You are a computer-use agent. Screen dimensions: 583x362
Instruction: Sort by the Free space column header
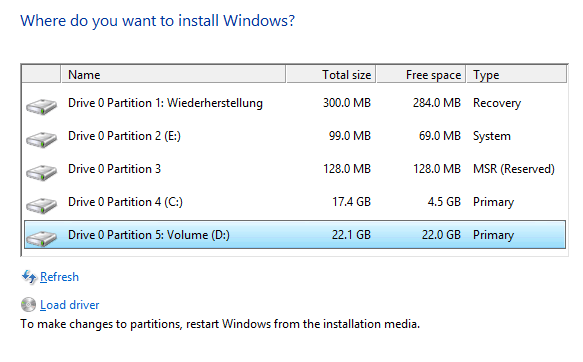(421, 74)
